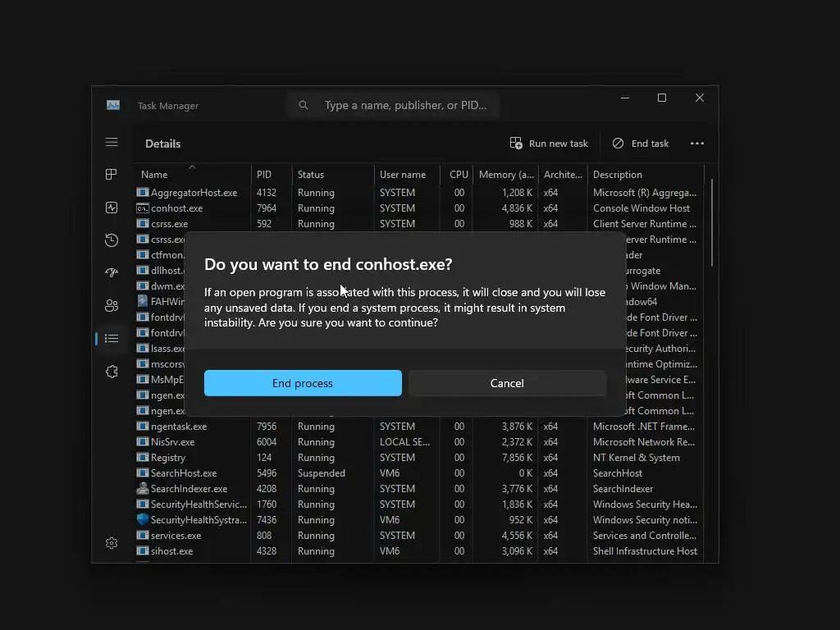The image size is (840, 630).
Task: Sort by the PID column header
Action: tap(271, 174)
